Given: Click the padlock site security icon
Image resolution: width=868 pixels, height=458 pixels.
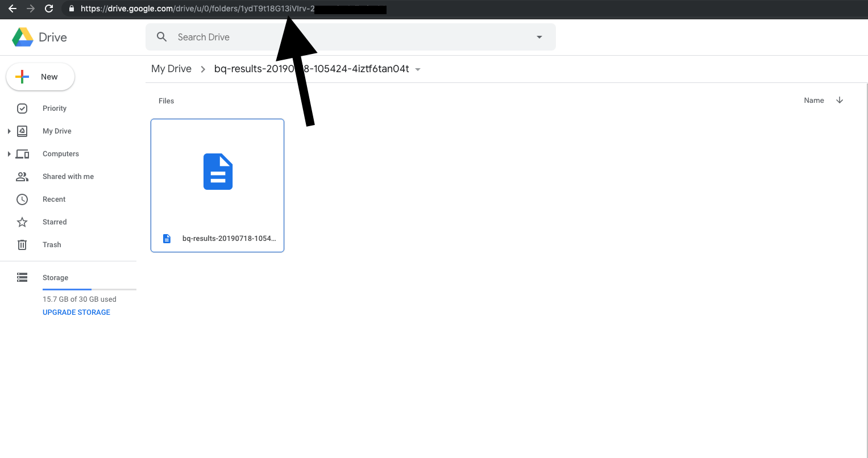Looking at the screenshot, I should tap(71, 9).
